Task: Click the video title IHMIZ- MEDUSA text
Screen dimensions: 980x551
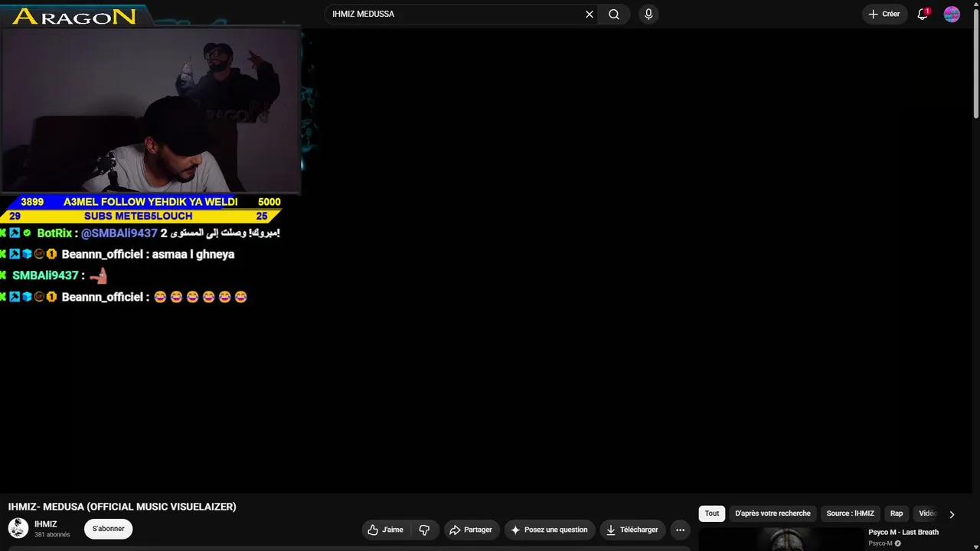Action: coord(122,507)
